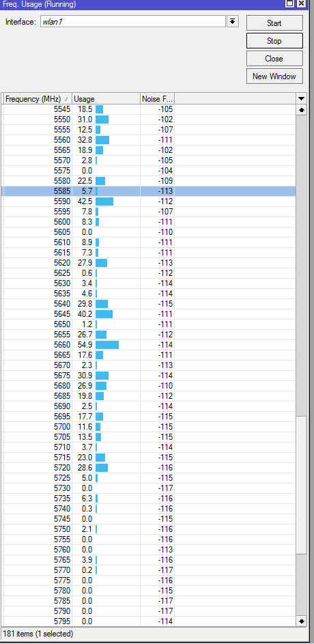Select the 5545 MHz row
The width and height of the screenshot is (314, 644).
148,109
